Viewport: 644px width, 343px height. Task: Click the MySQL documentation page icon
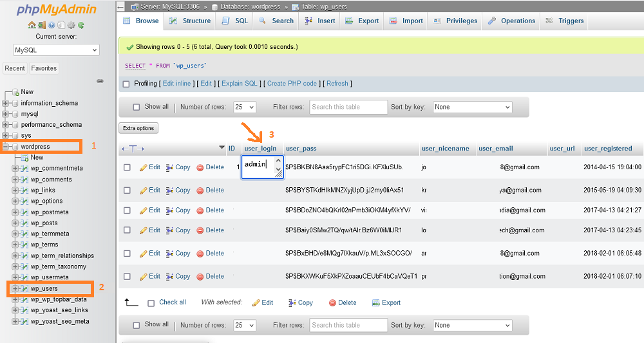61,25
